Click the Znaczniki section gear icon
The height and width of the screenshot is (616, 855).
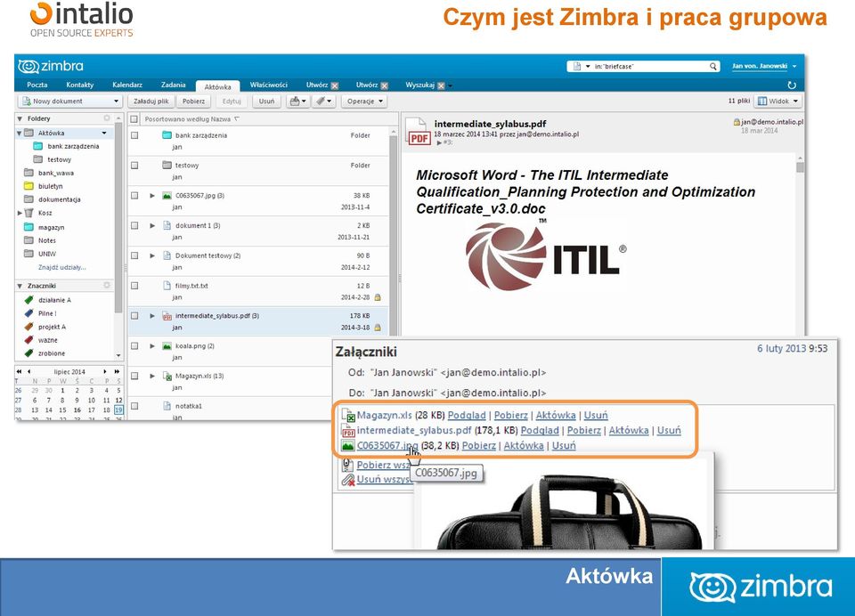coord(107,285)
